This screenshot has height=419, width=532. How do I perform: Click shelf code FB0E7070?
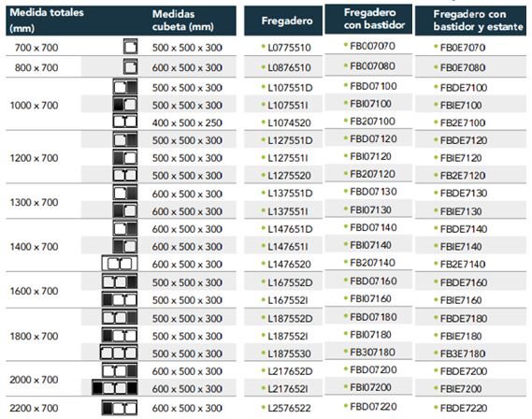tap(463, 48)
